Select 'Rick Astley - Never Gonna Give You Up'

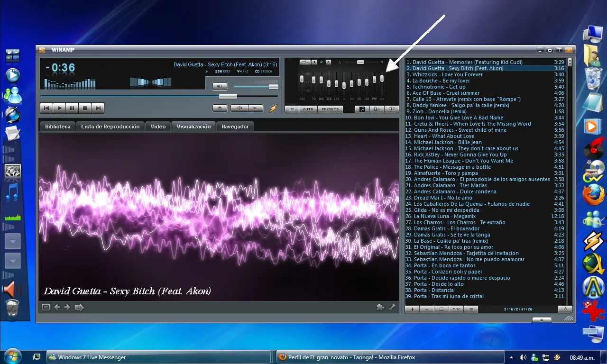[485, 155]
